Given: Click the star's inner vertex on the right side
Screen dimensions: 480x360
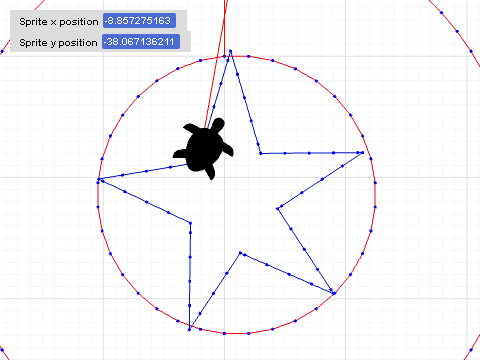Looking at the screenshot, I should [x=278, y=209].
